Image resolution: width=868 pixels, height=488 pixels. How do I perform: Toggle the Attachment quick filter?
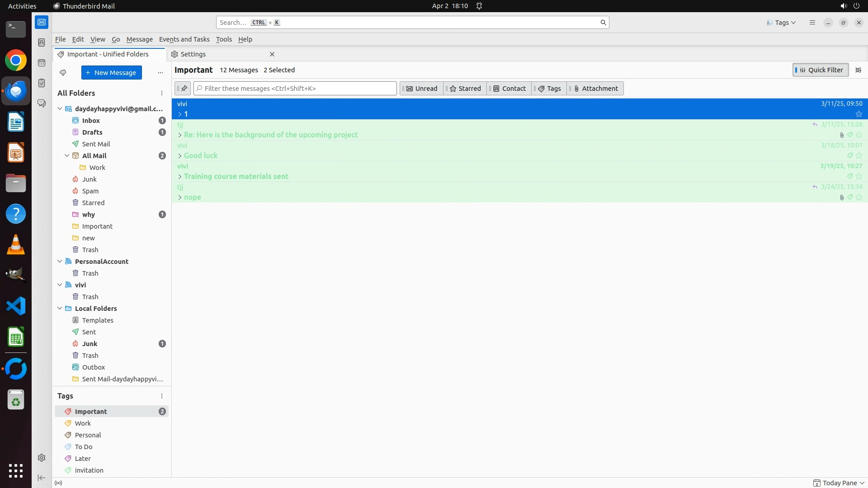pos(595,89)
